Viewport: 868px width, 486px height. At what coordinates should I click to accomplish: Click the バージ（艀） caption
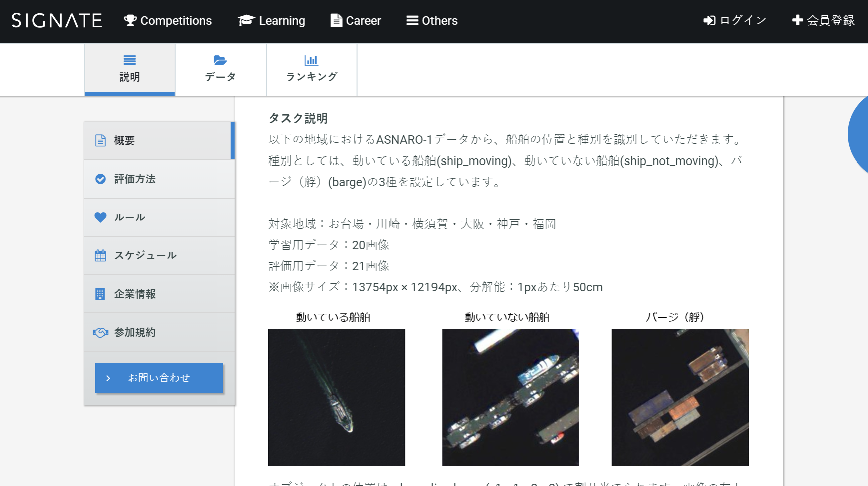[675, 317]
